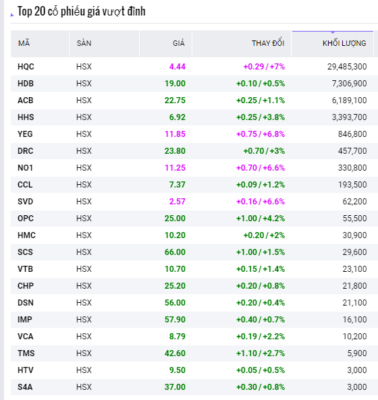Screen dimensions: 378x400
Task: Open stock code YEG
Action: (25, 134)
